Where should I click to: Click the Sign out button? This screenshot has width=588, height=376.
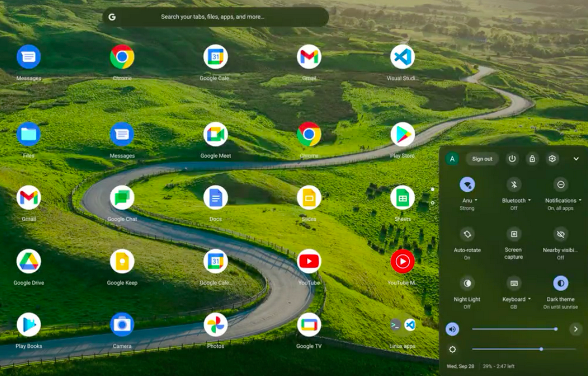(482, 159)
